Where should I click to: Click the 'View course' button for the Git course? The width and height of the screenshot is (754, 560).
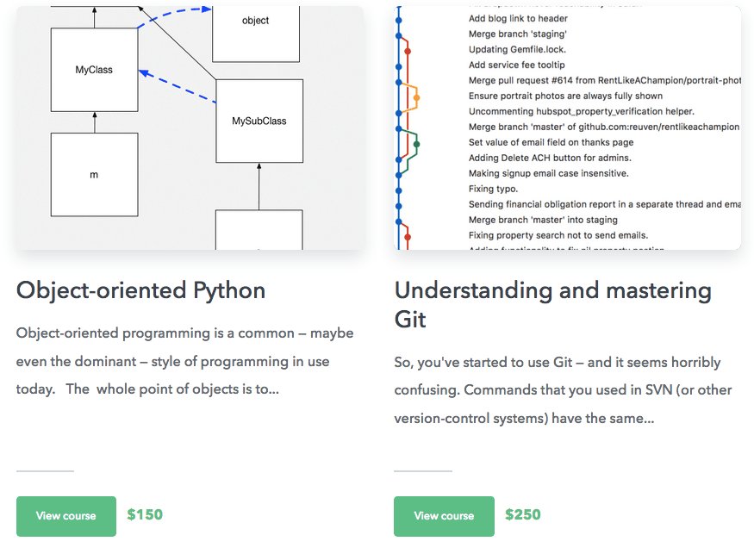point(444,516)
